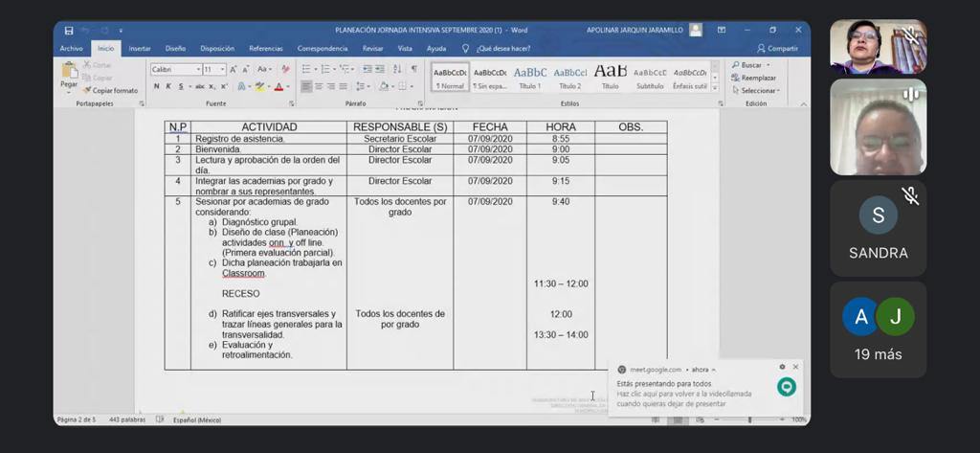Image resolution: width=980 pixels, height=453 pixels.
Task: Apply Subtítulo style
Action: coord(650,78)
